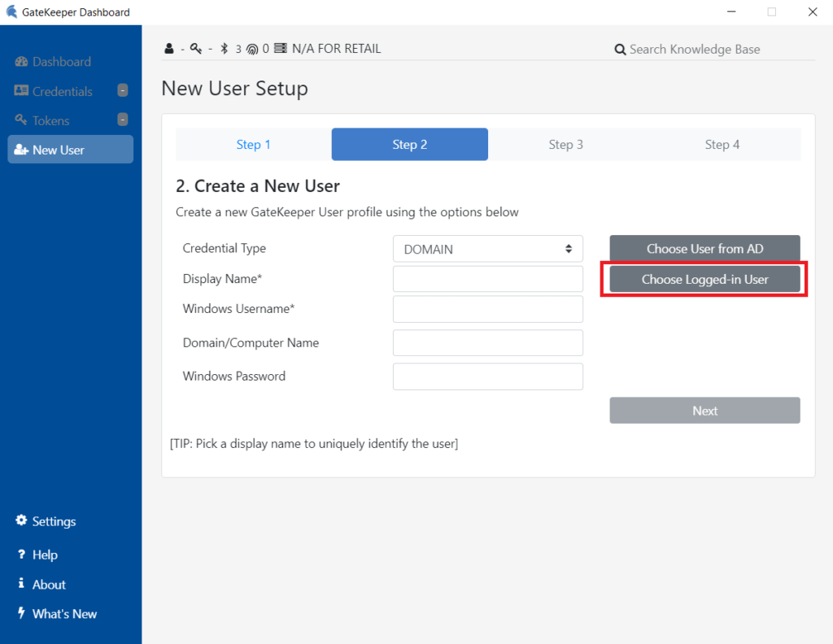Click the license icon beside N/A FOR RETAIL
Viewport: 833px width, 644px height.
pyautogui.click(x=281, y=48)
